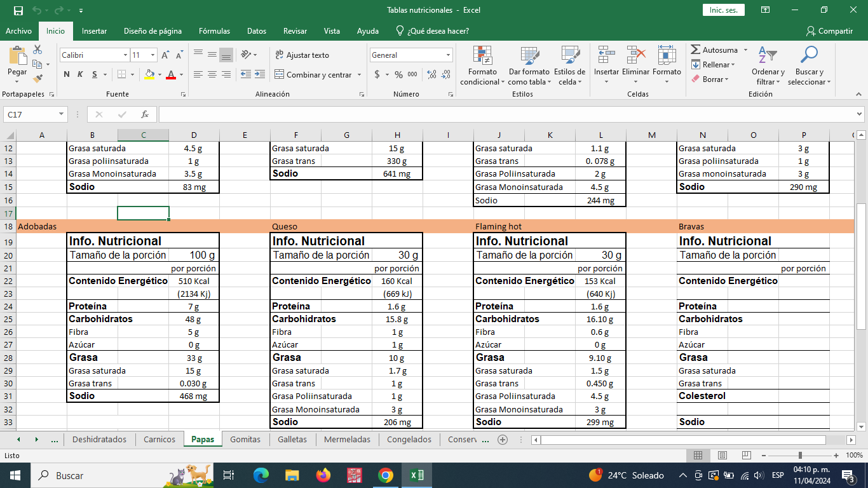Toggle Top vertical alignment
868x488 pixels.
(198, 55)
